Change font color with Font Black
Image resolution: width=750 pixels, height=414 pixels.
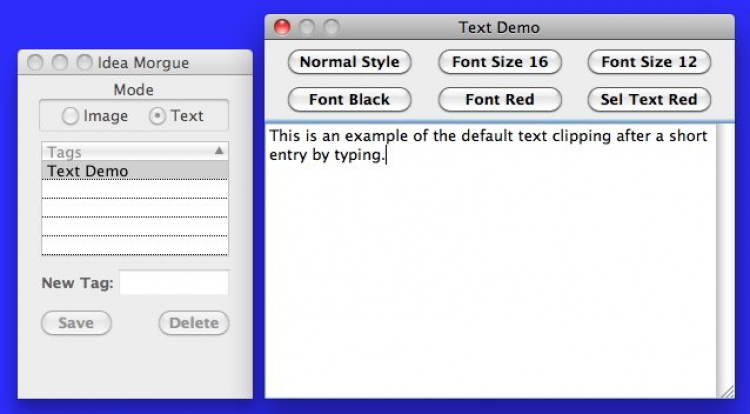pos(349,100)
